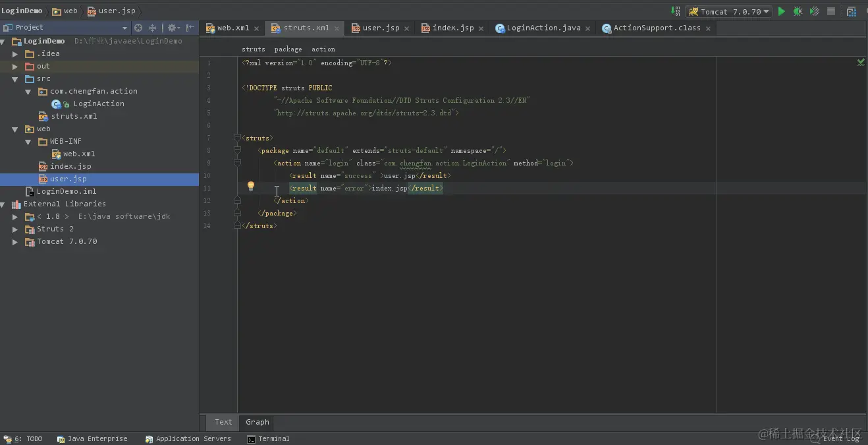Expand the Struts 2 library
This screenshot has width=868, height=445.
click(15, 229)
